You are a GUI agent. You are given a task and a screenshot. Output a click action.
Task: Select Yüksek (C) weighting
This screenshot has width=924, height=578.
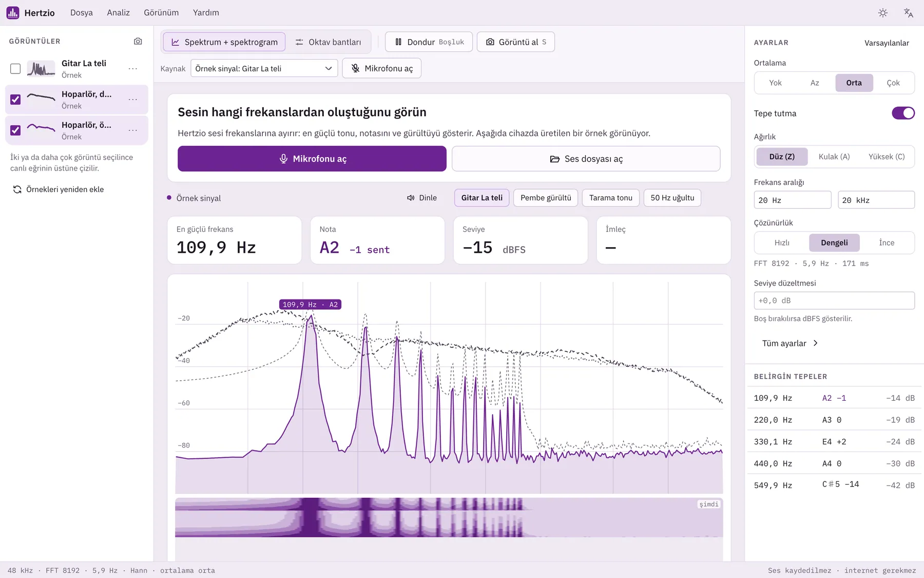coord(887,157)
